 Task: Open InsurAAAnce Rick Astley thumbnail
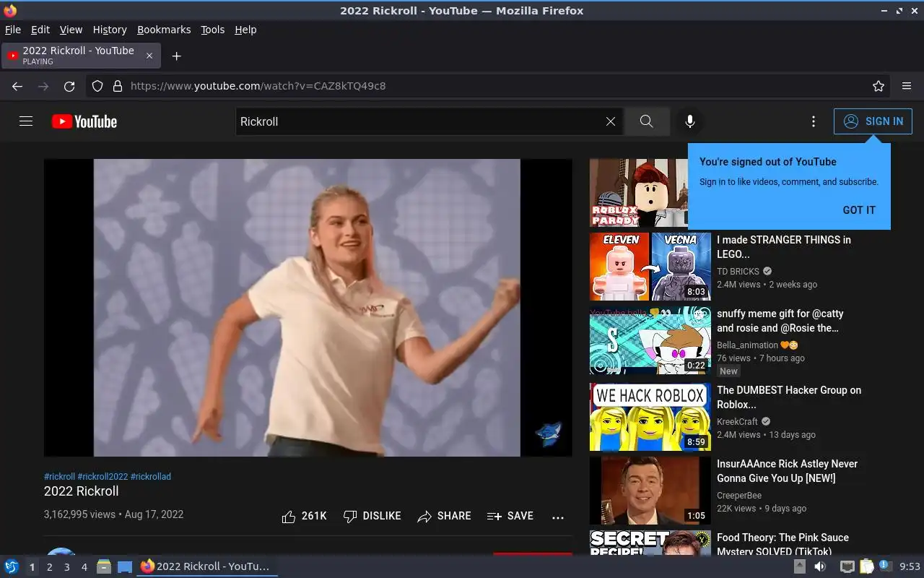coord(650,491)
